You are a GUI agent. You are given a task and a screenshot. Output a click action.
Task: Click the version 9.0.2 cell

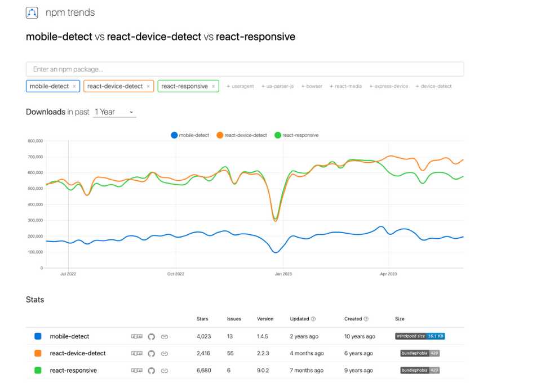[x=263, y=371]
